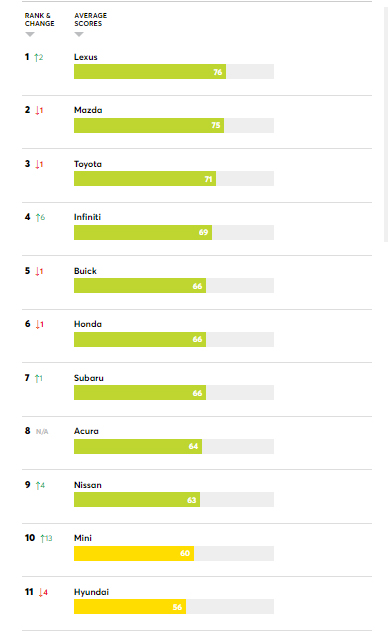The width and height of the screenshot is (388, 633).
Task: Click the Average Scores header
Action: 90,20
